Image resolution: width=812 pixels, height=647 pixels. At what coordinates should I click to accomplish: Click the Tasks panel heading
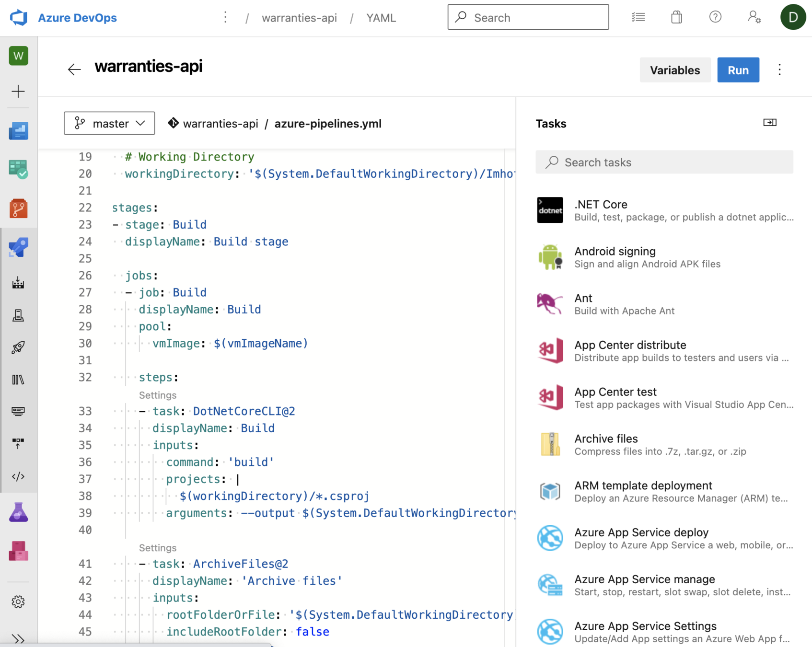(551, 124)
